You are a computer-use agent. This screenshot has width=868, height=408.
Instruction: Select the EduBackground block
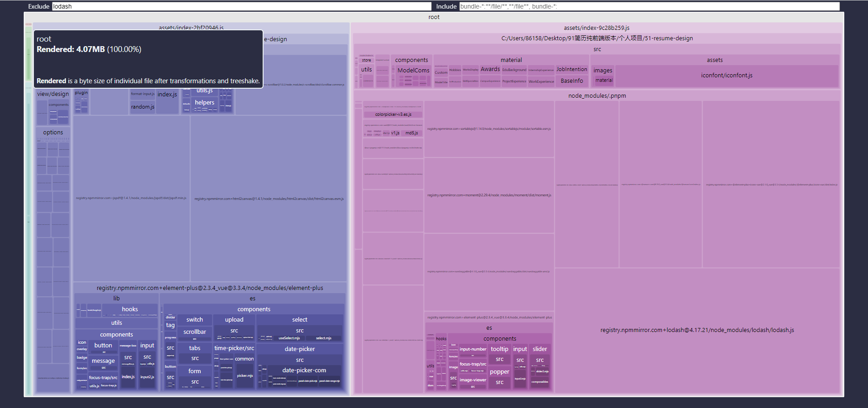click(x=514, y=70)
